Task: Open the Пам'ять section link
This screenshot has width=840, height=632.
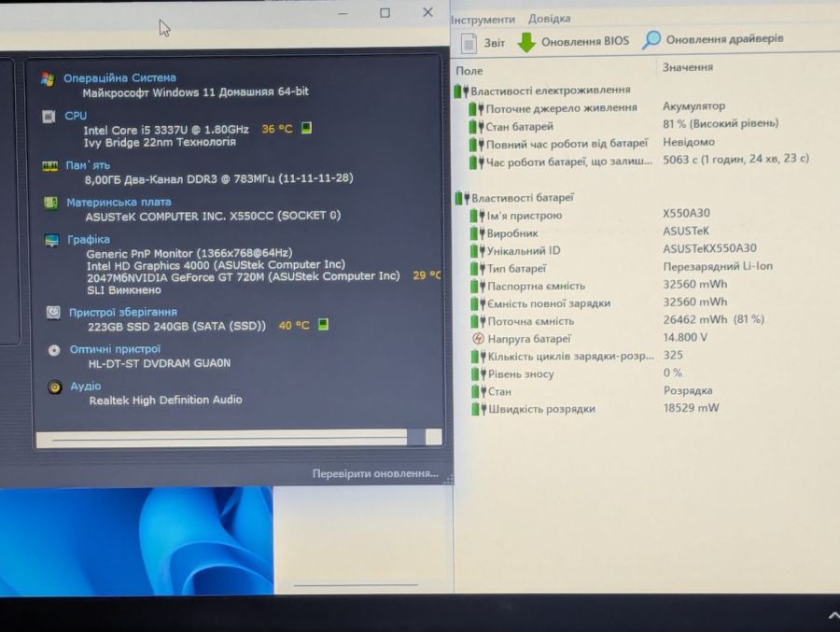Action: click(88, 165)
